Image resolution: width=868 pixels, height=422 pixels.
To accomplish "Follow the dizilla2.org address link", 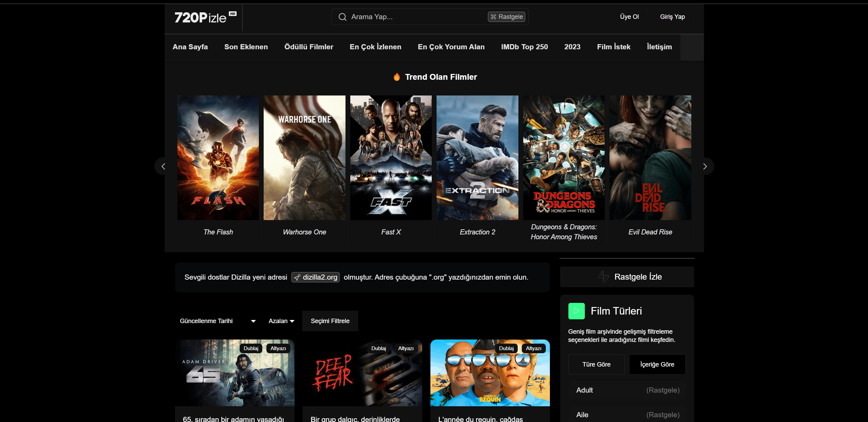I will 315,277.
